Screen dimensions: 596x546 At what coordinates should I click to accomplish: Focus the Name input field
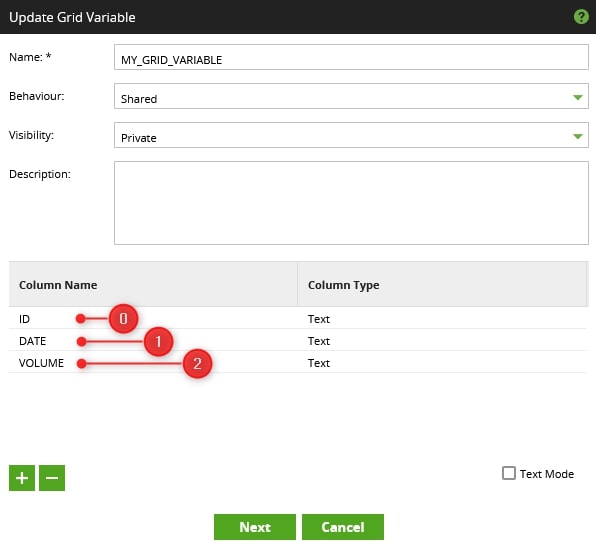351,57
